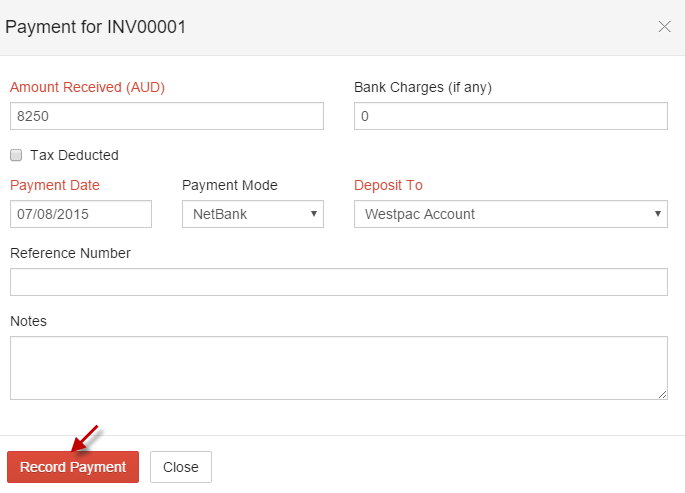Screen dimensions: 685x493
Task: Click the Payment for INV00001 title
Action: click(x=96, y=27)
